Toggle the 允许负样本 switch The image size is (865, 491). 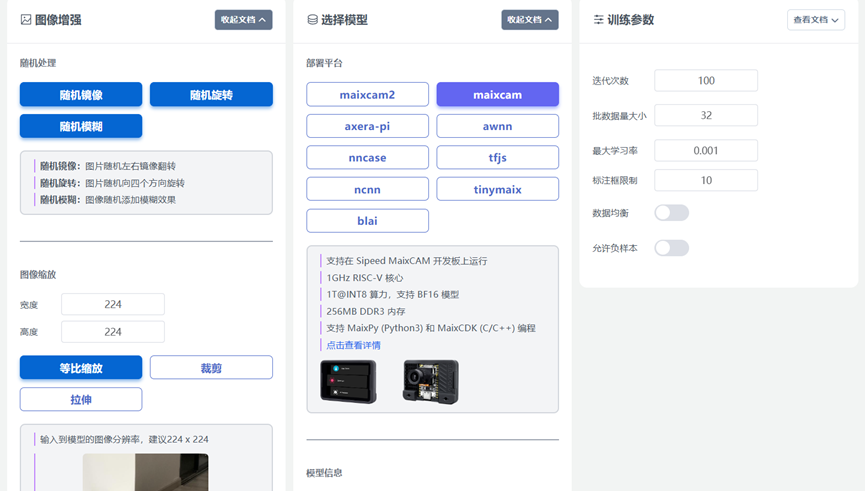(671, 248)
